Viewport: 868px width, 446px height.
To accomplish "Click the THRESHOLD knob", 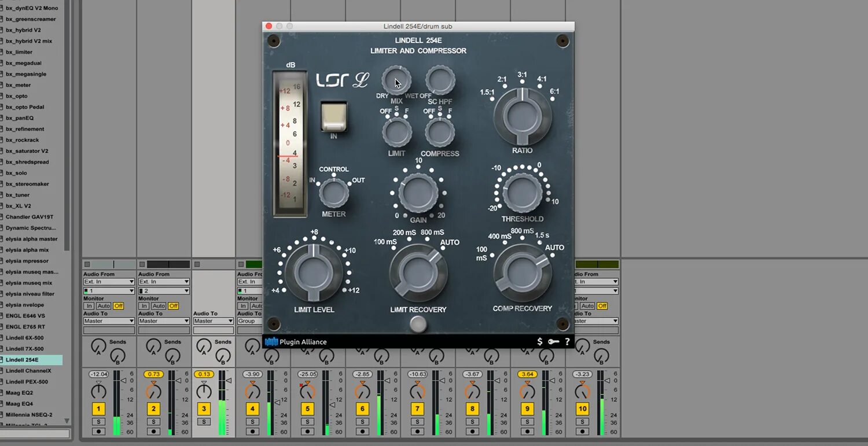I will (523, 193).
